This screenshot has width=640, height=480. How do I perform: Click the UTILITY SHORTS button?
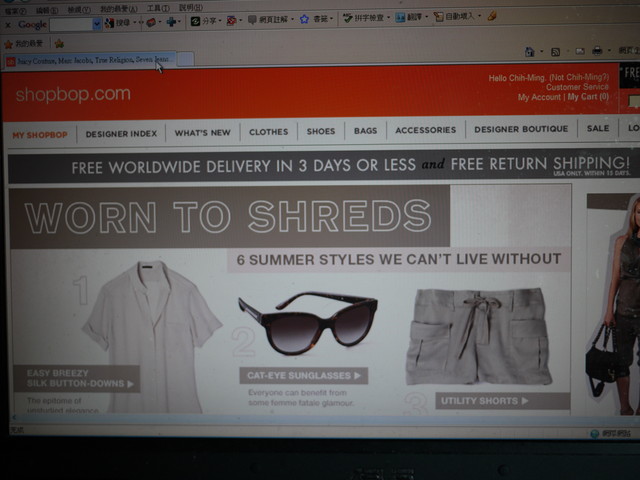point(502,401)
